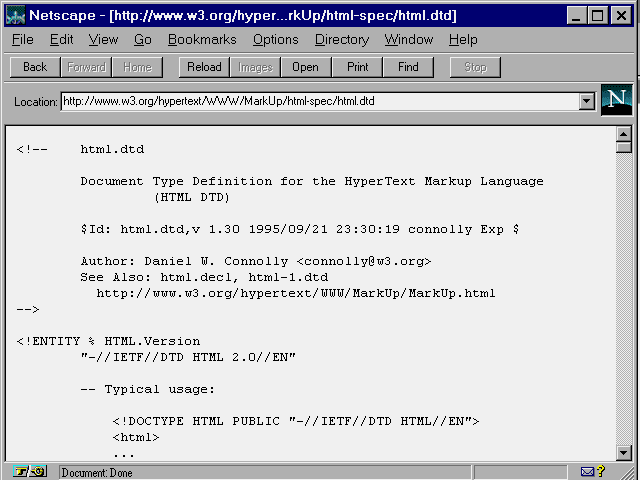Click the Find toolbar button
This screenshot has width=640, height=480.
point(408,67)
